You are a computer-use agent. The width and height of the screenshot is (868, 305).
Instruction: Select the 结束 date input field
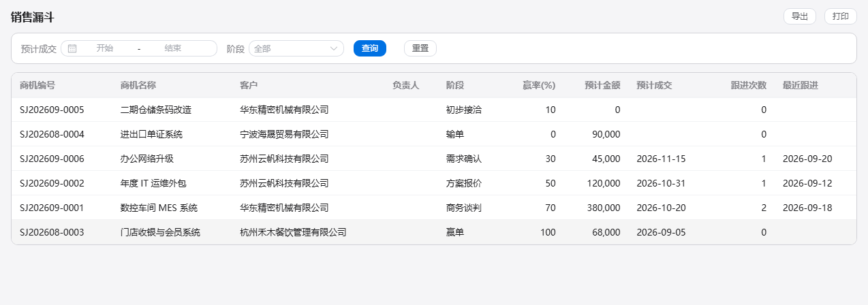(173, 48)
